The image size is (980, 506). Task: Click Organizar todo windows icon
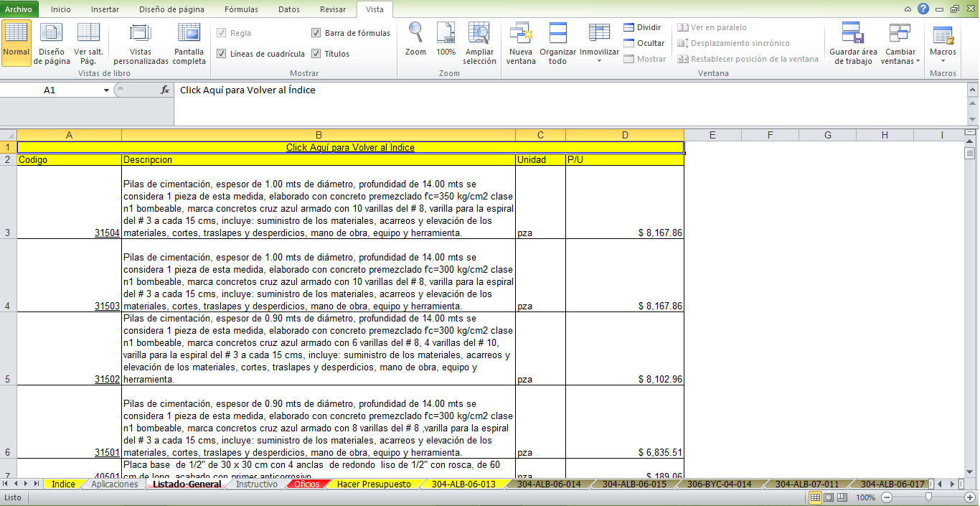pos(557,43)
